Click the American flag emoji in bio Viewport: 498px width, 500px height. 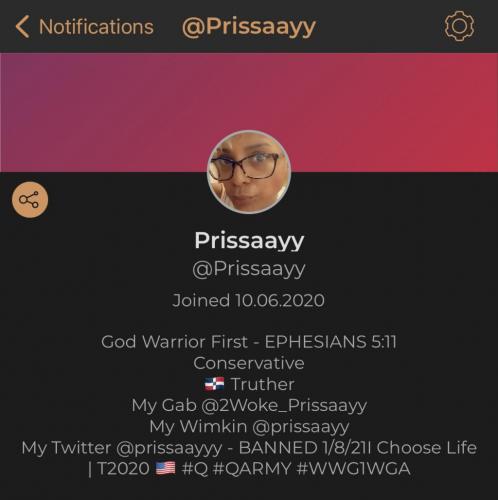[166, 468]
